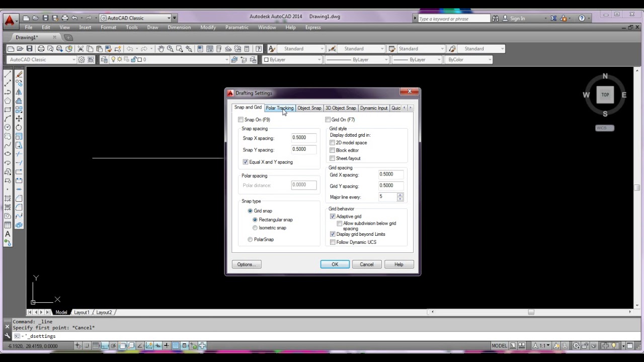Open the layer control dropdown
644x362 pixels.
pyautogui.click(x=169, y=59)
